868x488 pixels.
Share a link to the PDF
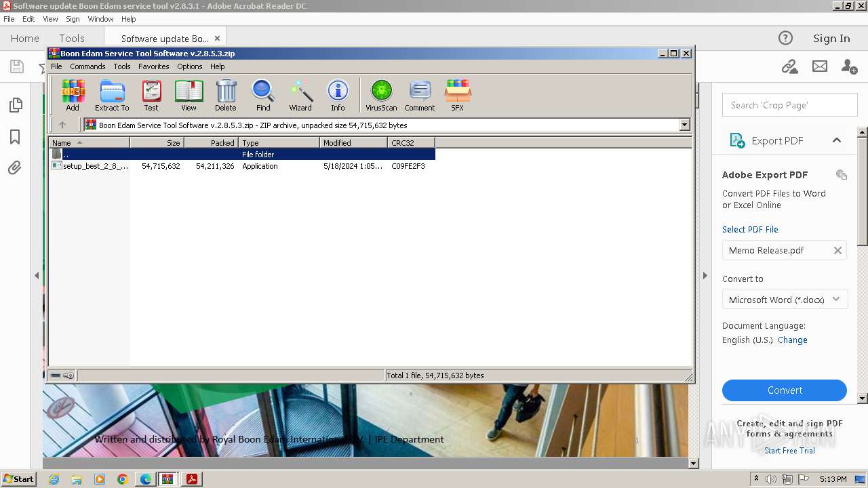point(789,66)
